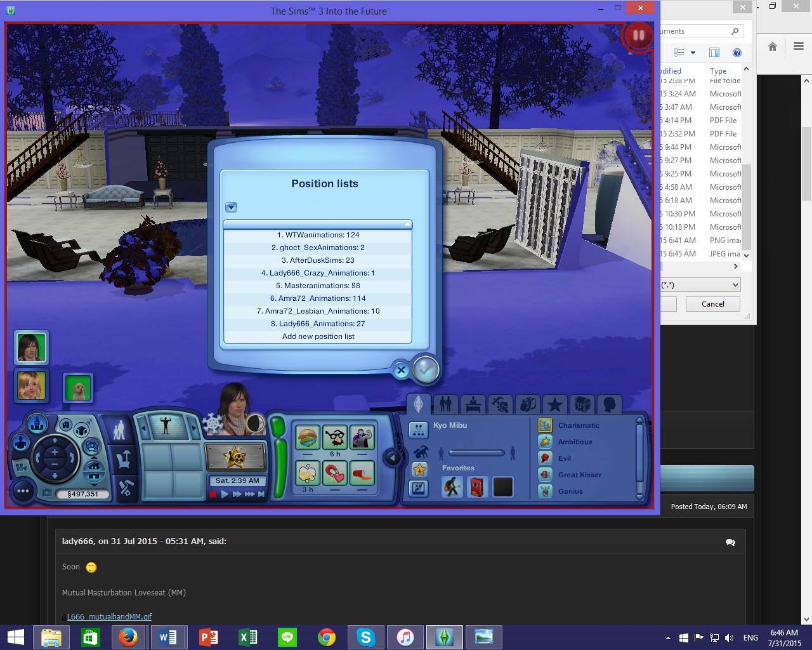
Task: Select the WTWanimations position list
Action: click(318, 235)
